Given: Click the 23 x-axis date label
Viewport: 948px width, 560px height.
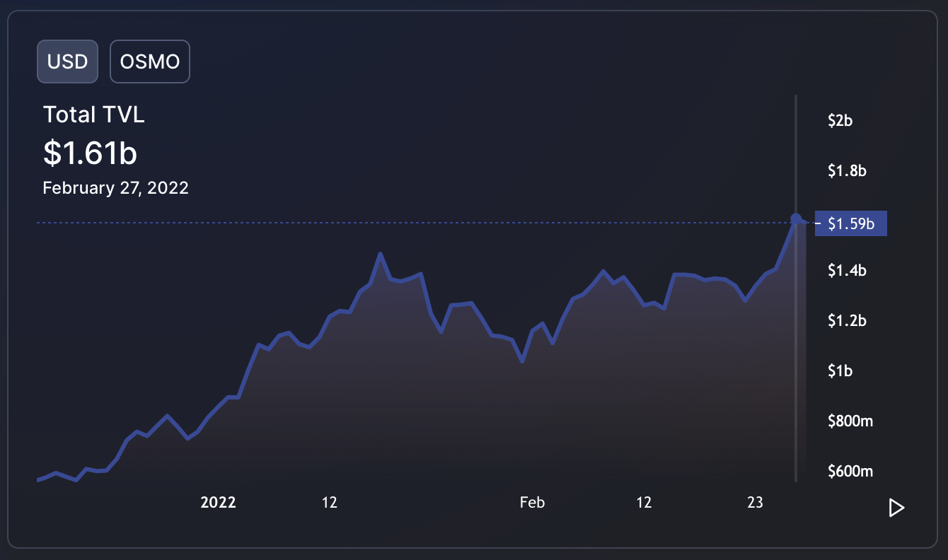Looking at the screenshot, I should click(756, 503).
